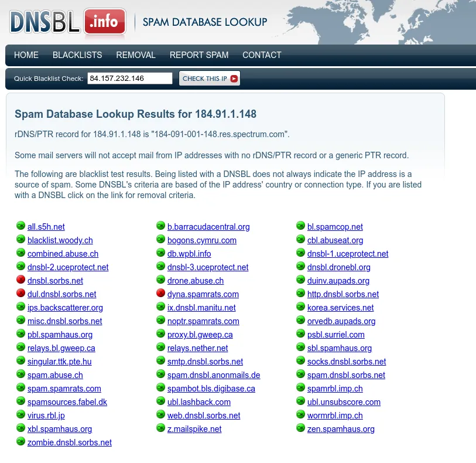Focus the Quick Blacklist Check IP field
Screen dimensions: 476x463
coord(130,79)
